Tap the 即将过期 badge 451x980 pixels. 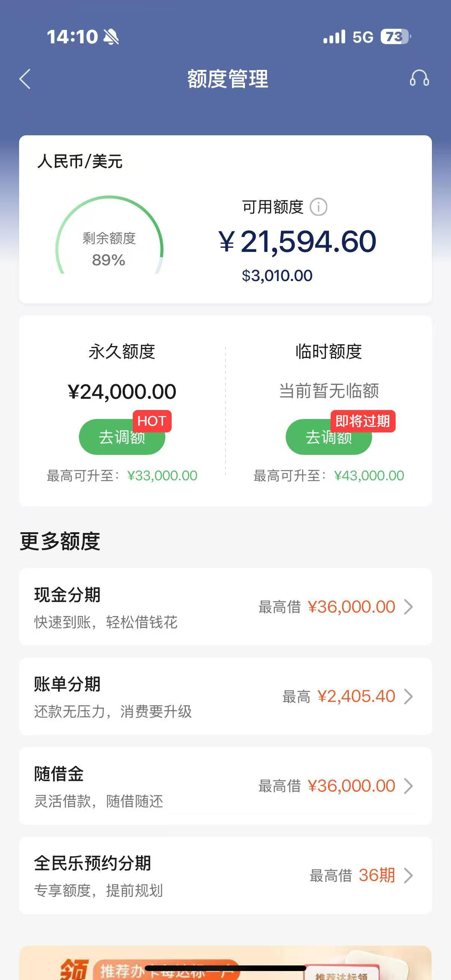coord(363,421)
